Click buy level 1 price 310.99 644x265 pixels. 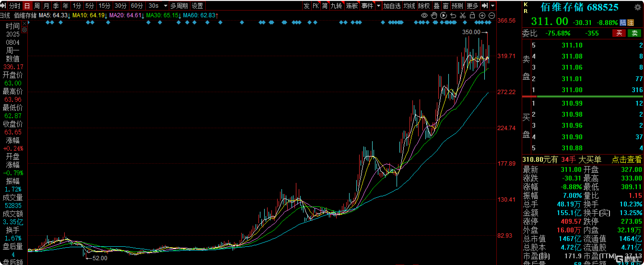click(x=572, y=103)
